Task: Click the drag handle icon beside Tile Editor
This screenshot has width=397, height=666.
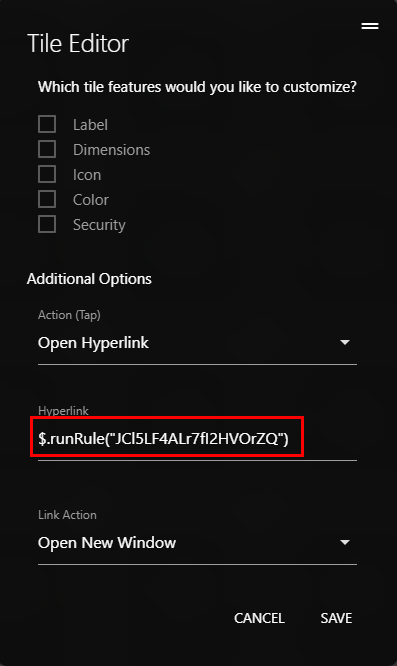Action: click(370, 26)
